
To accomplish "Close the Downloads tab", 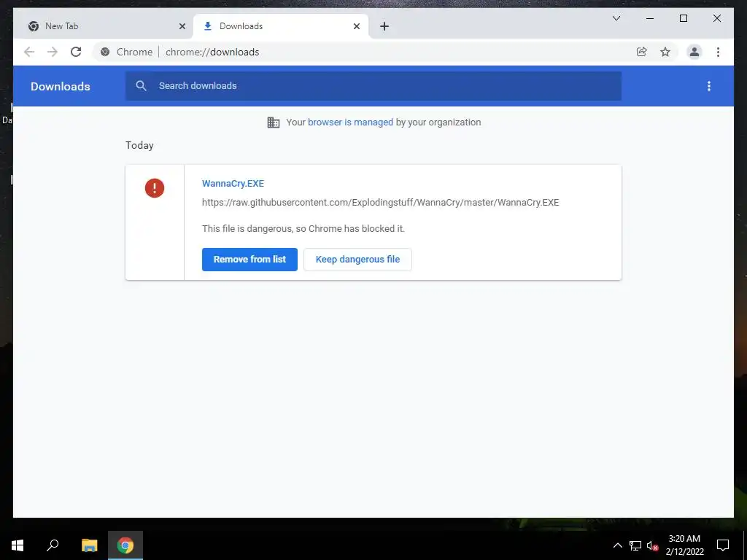I will tap(356, 26).
